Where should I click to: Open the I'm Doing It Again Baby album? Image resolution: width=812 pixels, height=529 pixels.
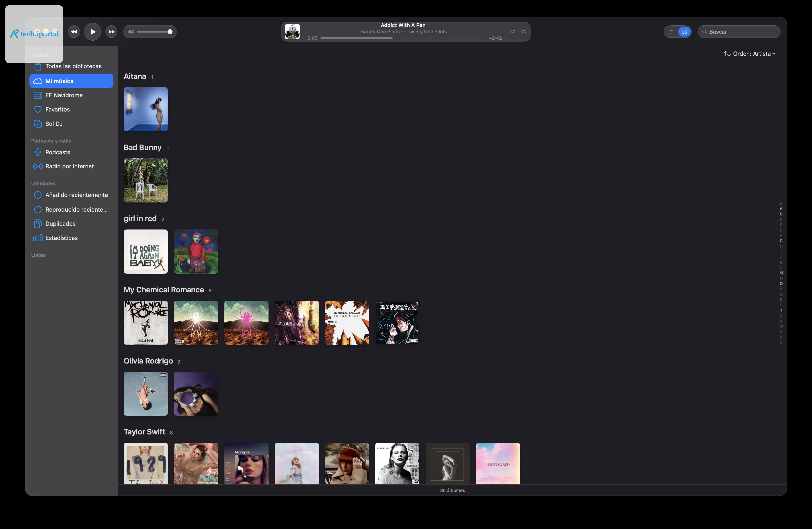point(146,252)
